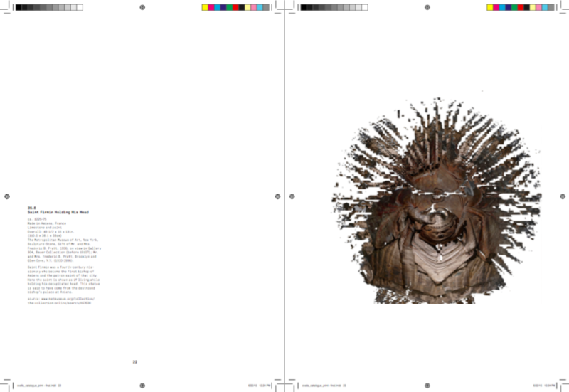Click the 'Limestone and paint' line
The image size is (569, 392).
pos(45,228)
